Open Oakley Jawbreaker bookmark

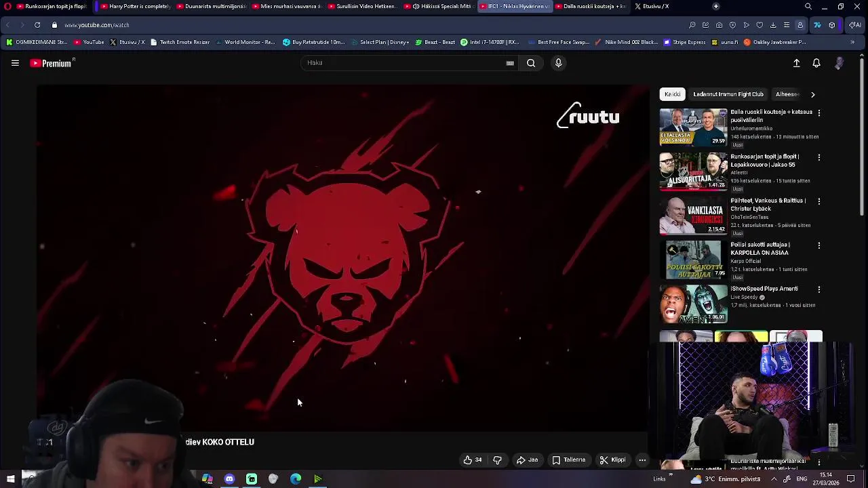point(774,42)
